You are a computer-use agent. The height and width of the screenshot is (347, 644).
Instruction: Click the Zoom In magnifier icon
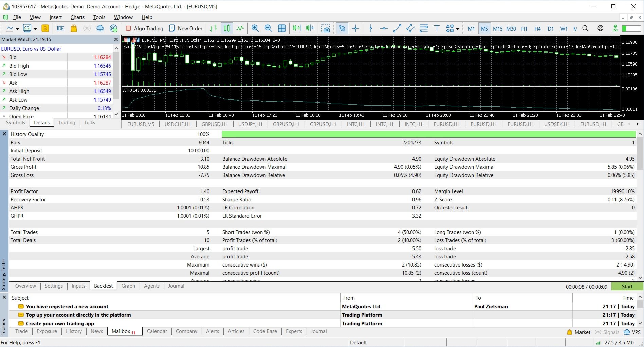(255, 29)
